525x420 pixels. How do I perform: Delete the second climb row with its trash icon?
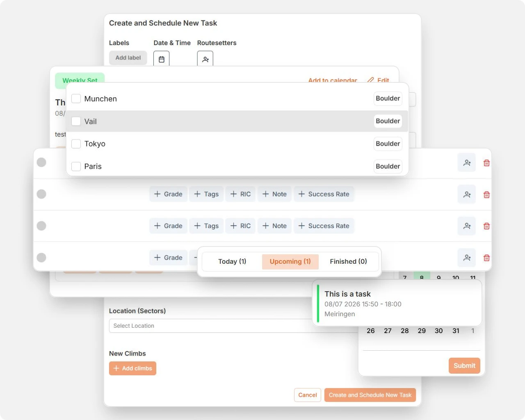(x=486, y=194)
